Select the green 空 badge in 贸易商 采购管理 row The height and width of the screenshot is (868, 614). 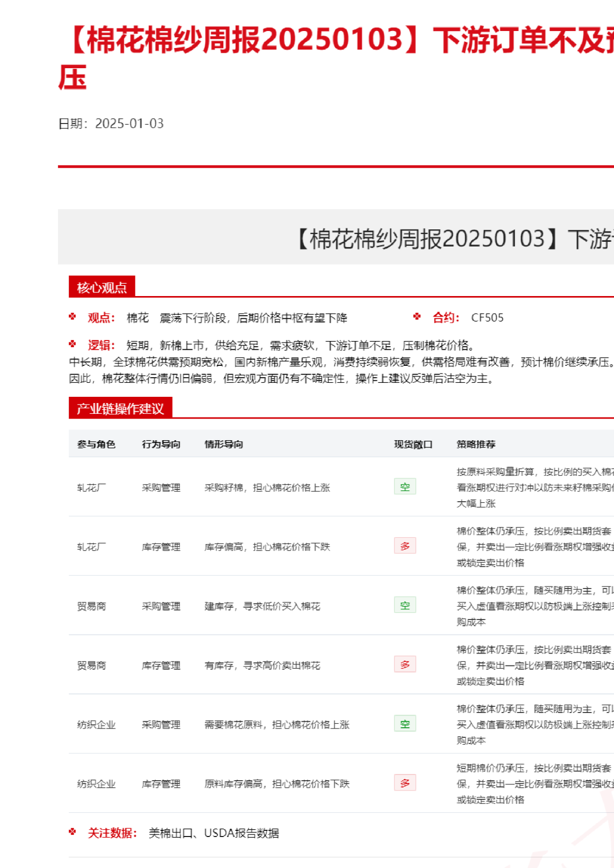405,606
